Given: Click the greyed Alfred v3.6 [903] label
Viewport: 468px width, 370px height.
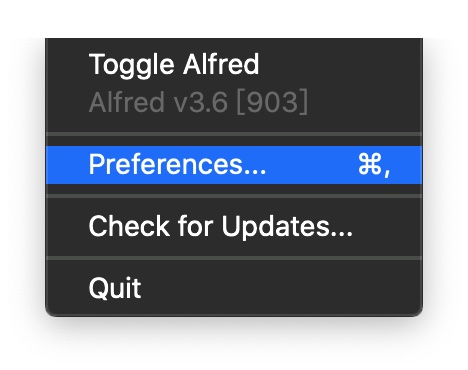Looking at the screenshot, I should pyautogui.click(x=198, y=102).
